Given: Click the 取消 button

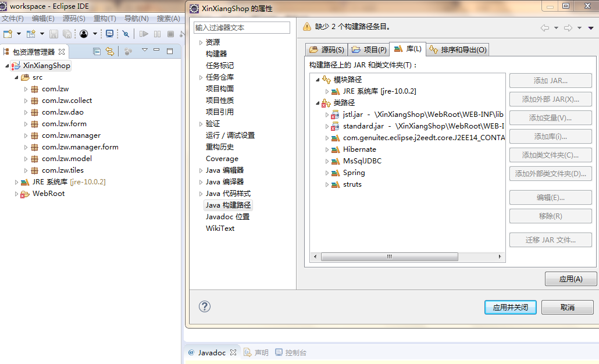Looking at the screenshot, I should [567, 307].
